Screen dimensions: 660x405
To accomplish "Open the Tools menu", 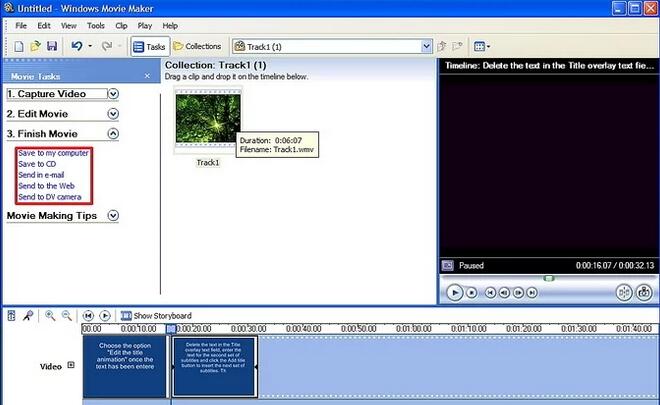I will click(96, 26).
